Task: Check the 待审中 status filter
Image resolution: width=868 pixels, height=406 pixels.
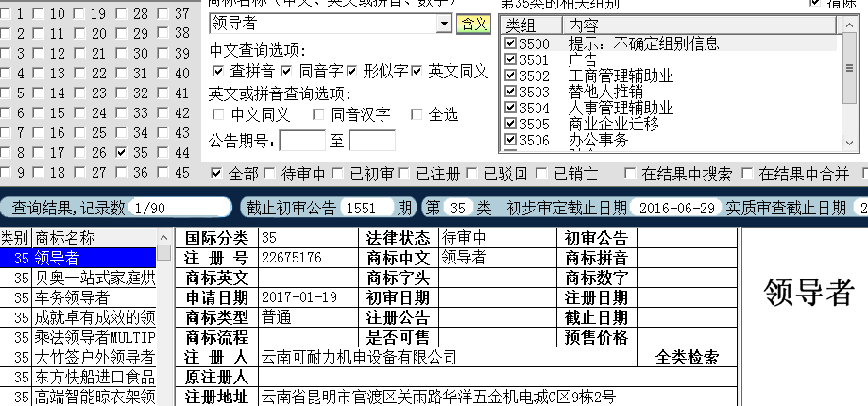Action: click(x=269, y=174)
